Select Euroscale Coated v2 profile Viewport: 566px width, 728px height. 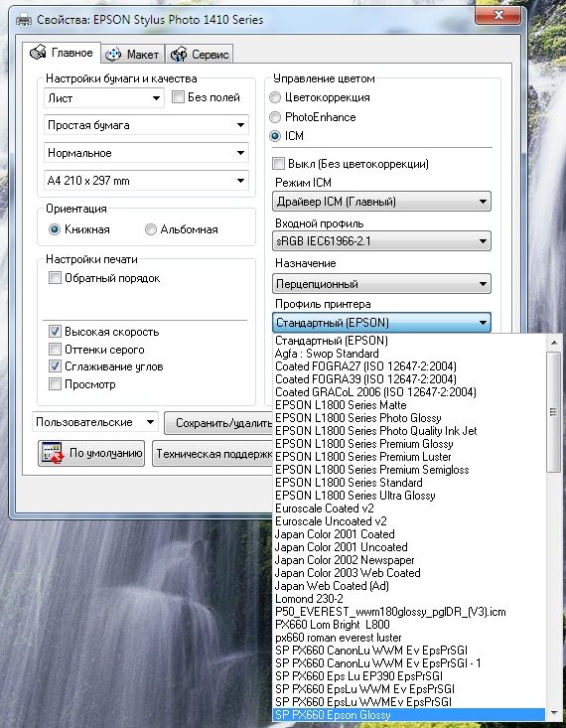click(x=409, y=509)
